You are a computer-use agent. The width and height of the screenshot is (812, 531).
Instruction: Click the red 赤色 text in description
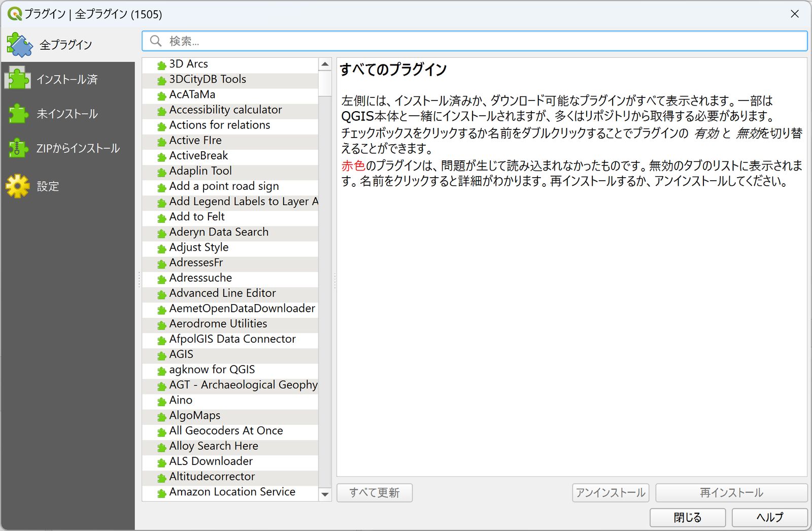[x=353, y=165]
